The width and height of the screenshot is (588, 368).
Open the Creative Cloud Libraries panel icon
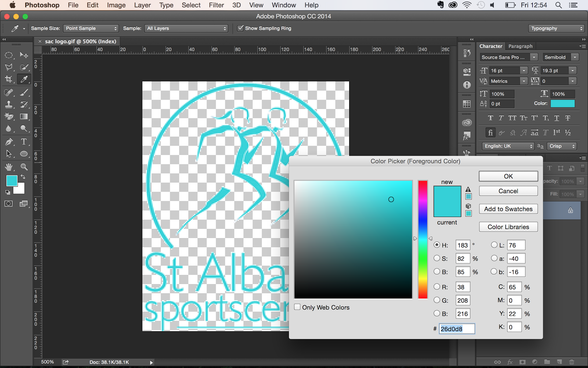[467, 123]
